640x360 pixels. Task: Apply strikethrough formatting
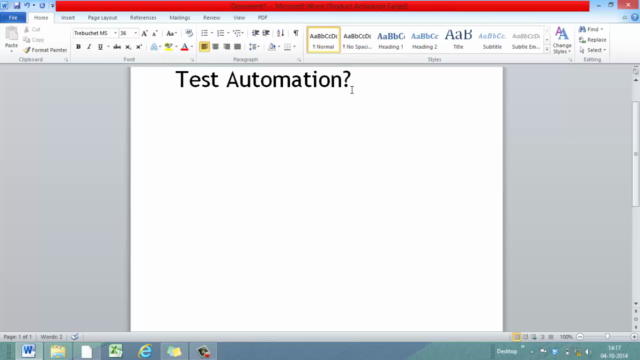coord(117,47)
